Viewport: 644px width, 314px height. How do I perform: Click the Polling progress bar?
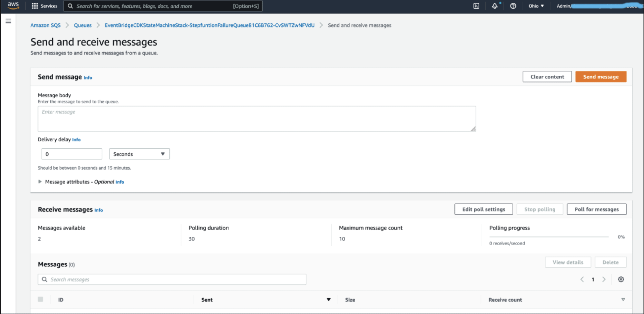point(549,237)
